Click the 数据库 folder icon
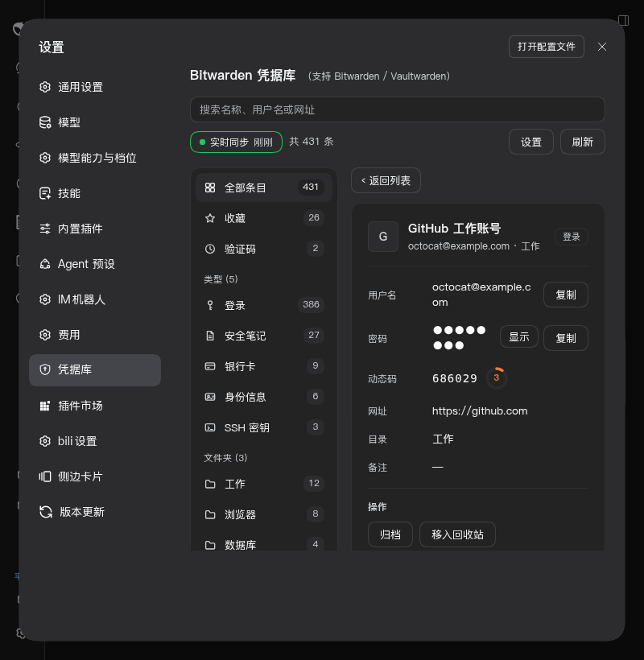This screenshot has width=644, height=660. (x=209, y=545)
